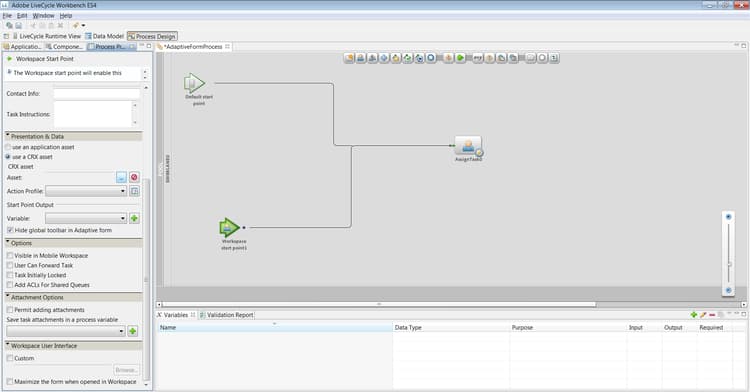750x392 pixels.
Task: Click the properties panel vertical scrollbar
Action: (146, 280)
